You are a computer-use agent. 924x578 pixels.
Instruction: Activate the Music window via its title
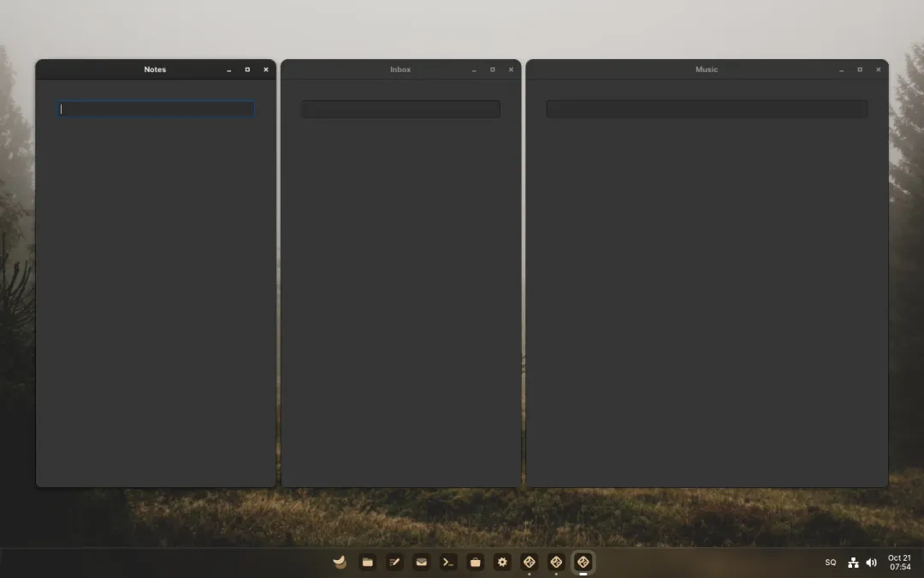707,69
